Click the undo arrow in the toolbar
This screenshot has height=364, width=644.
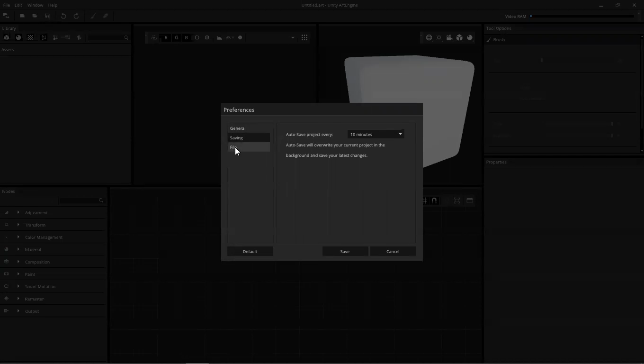(63, 16)
